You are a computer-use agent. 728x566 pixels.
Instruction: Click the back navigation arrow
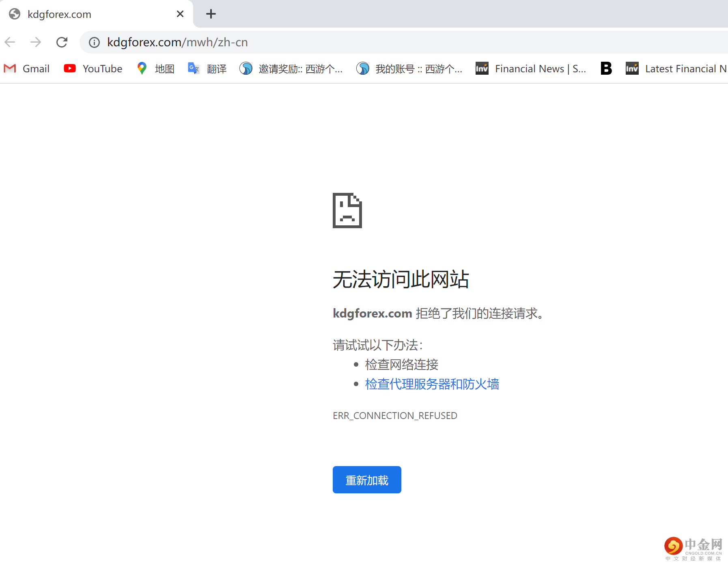(10, 42)
